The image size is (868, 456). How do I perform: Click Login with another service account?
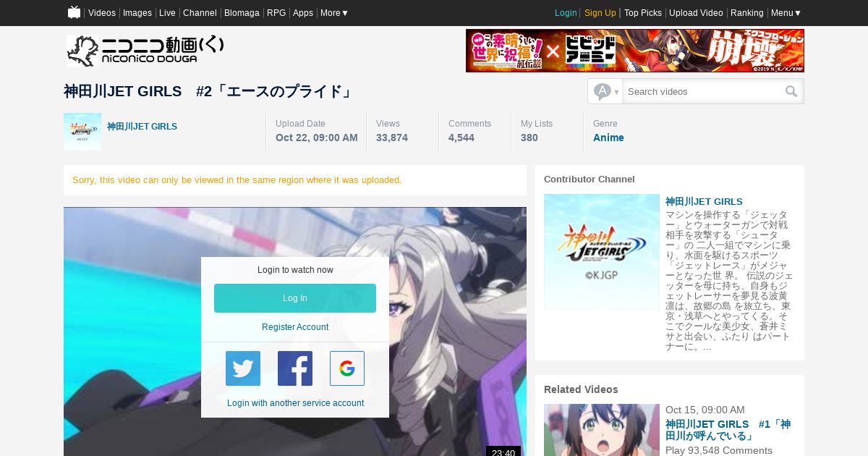coord(295,403)
